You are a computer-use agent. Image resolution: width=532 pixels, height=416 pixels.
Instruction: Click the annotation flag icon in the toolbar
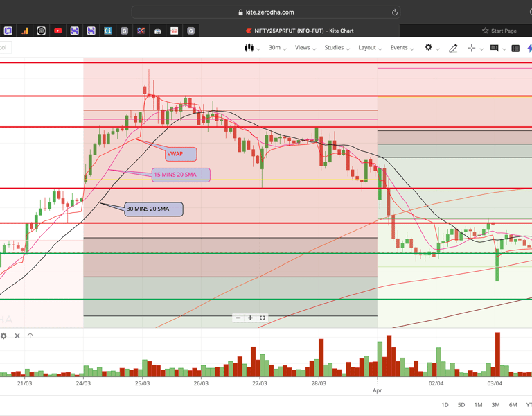pyautogui.click(x=495, y=49)
